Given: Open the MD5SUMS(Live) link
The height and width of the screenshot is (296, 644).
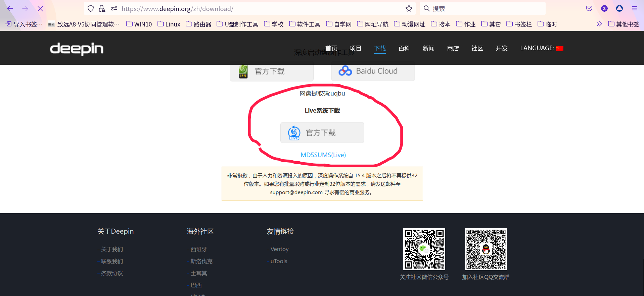Looking at the screenshot, I should (323, 155).
